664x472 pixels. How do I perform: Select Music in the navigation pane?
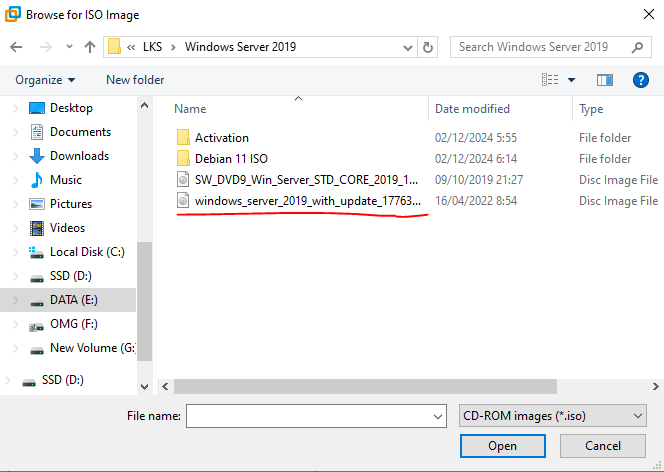[x=66, y=180]
